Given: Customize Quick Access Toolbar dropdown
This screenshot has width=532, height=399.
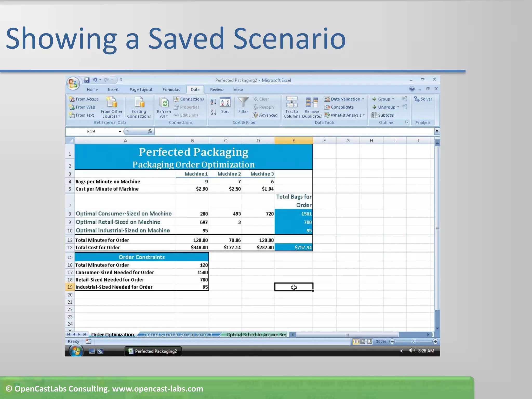Looking at the screenshot, I should [121, 80].
